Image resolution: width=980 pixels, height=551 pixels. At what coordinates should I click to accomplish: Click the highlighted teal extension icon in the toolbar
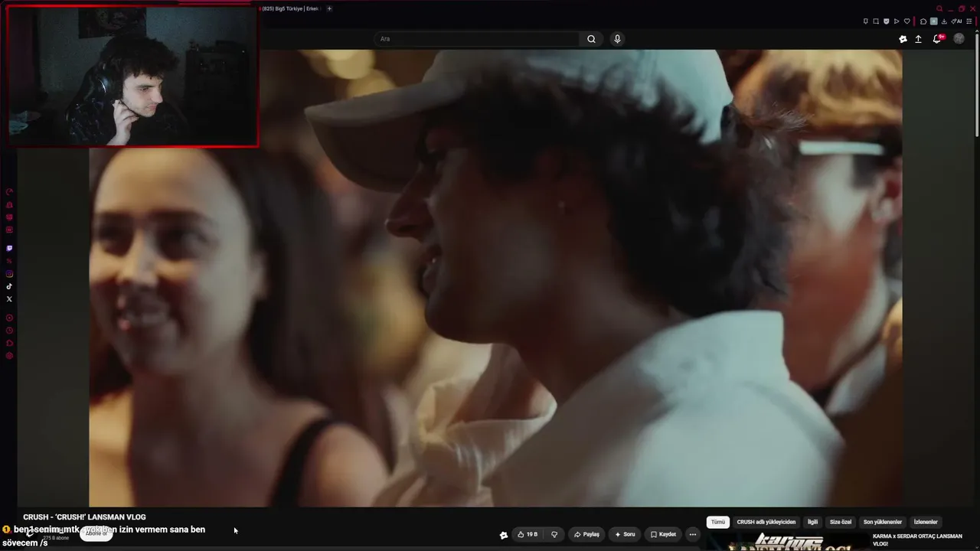[x=933, y=21]
